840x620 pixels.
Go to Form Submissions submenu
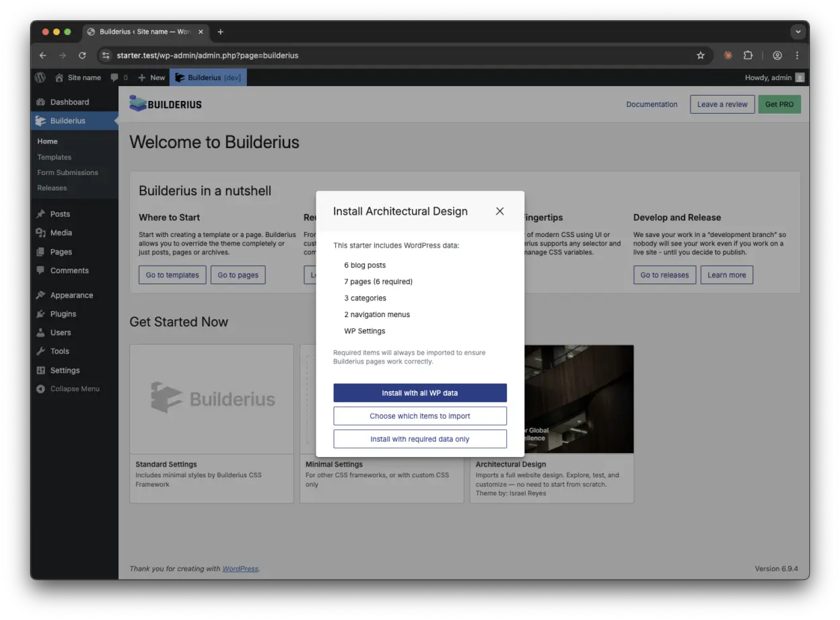click(x=67, y=172)
